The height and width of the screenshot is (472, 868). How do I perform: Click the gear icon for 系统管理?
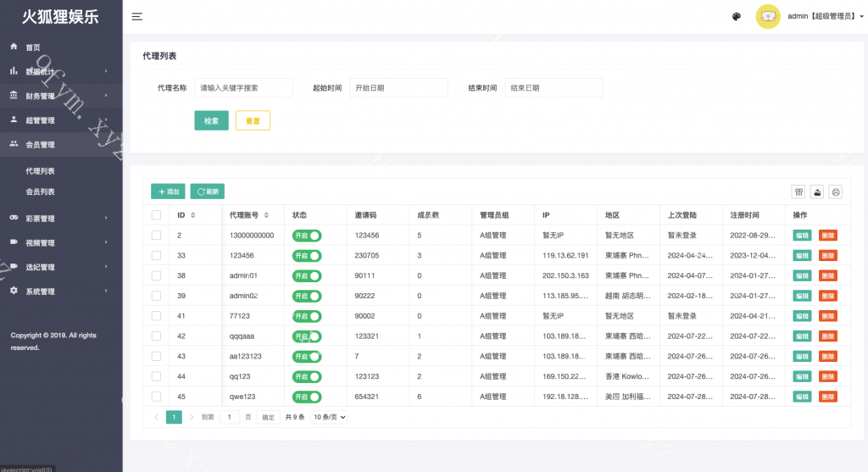coord(14,291)
